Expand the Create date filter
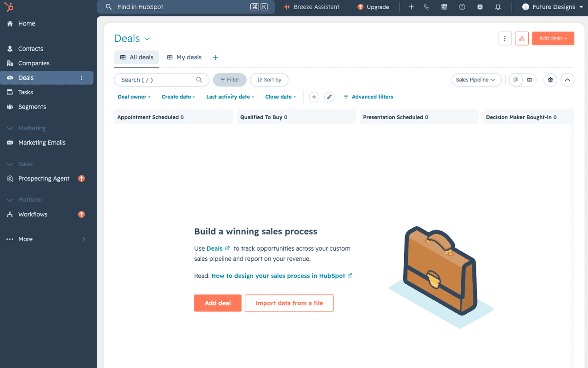The height and width of the screenshot is (368, 588). pos(178,97)
